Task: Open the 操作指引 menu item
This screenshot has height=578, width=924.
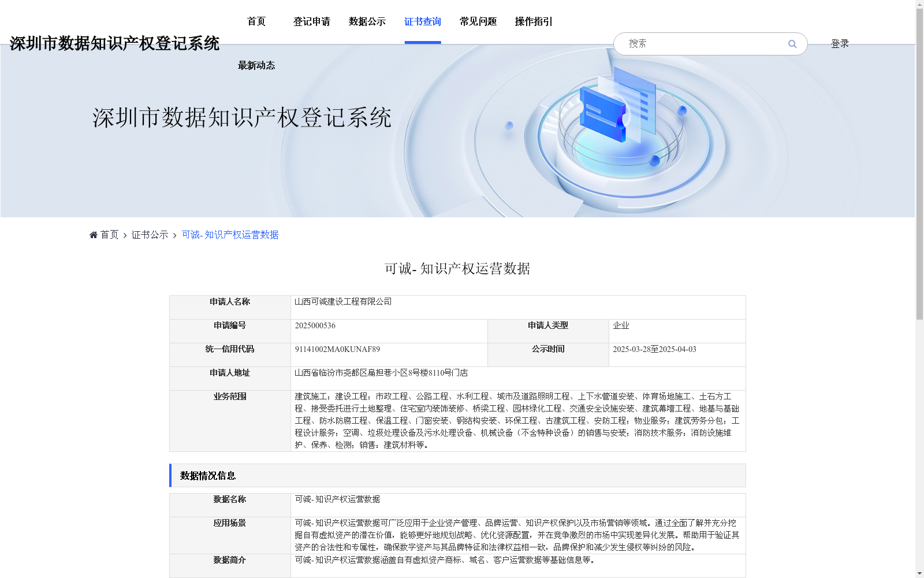Action: pos(534,21)
